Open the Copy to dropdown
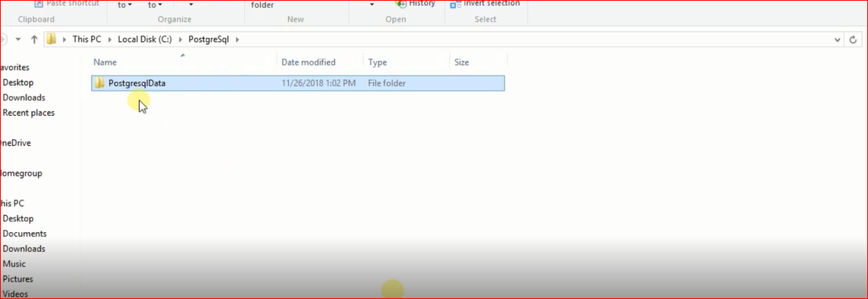 click(154, 5)
